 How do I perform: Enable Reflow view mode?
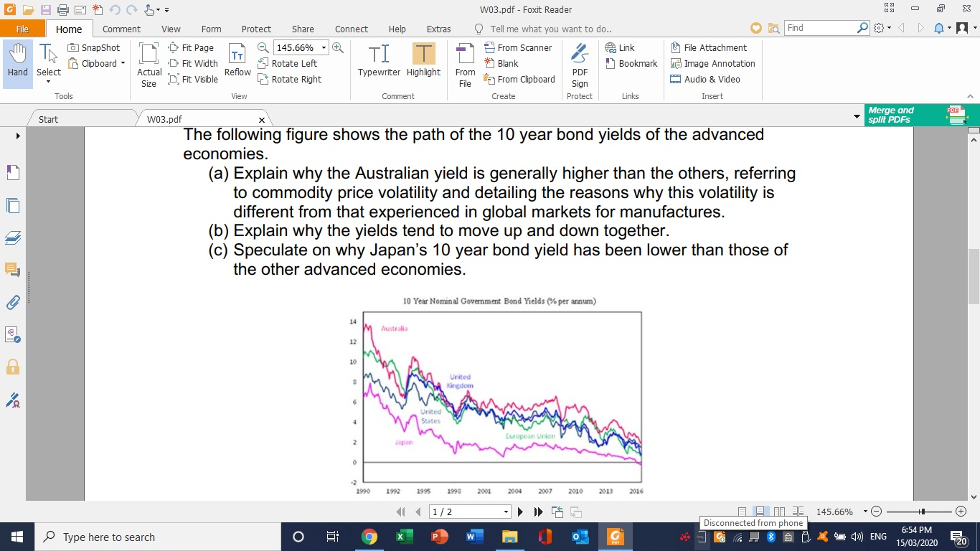point(237,61)
